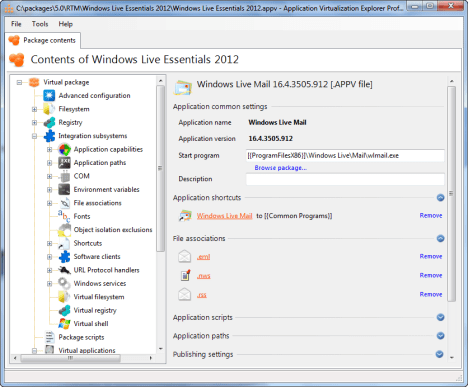Click the Windows services gears icon
This screenshot has width=468, height=387.
click(64, 283)
